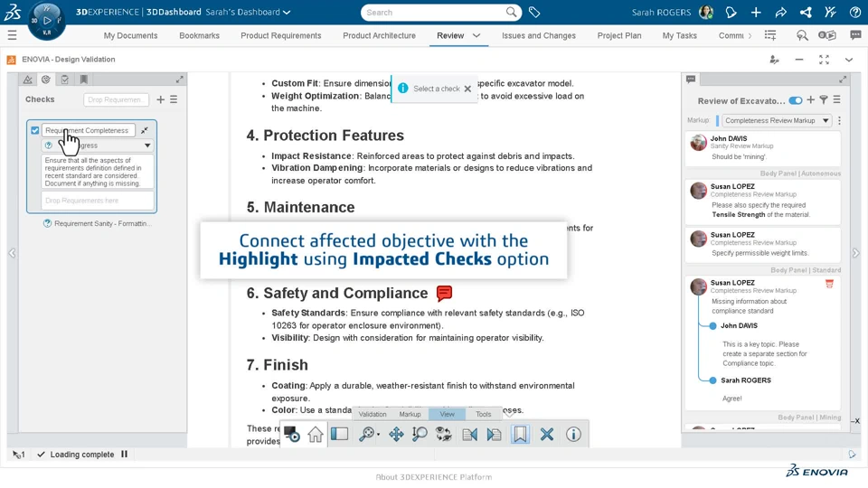Image resolution: width=868 pixels, height=488 pixels.
Task: Open zoom tool dropdown arrow
Action: pos(378,435)
